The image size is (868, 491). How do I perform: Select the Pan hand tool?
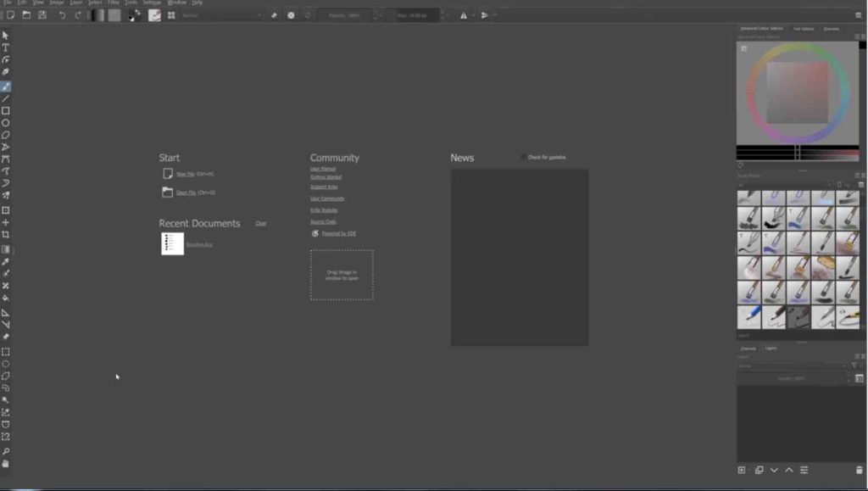[x=6, y=464]
